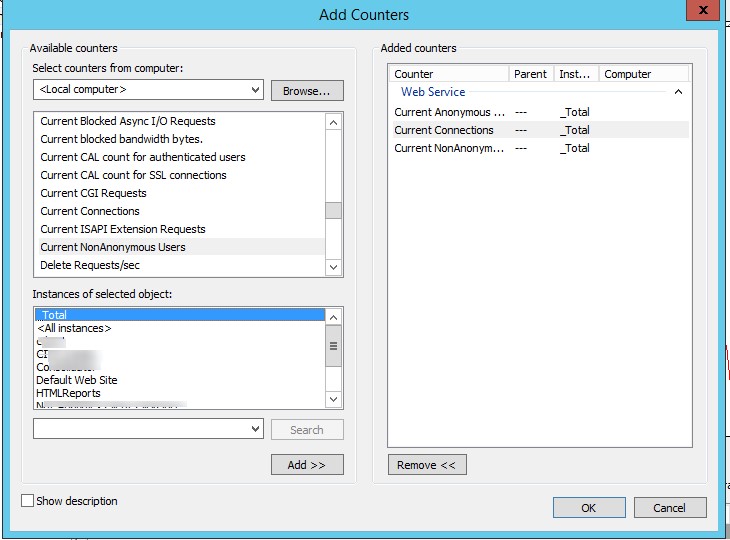Click instances list scroll down arrow
730x540 pixels.
[333, 399]
